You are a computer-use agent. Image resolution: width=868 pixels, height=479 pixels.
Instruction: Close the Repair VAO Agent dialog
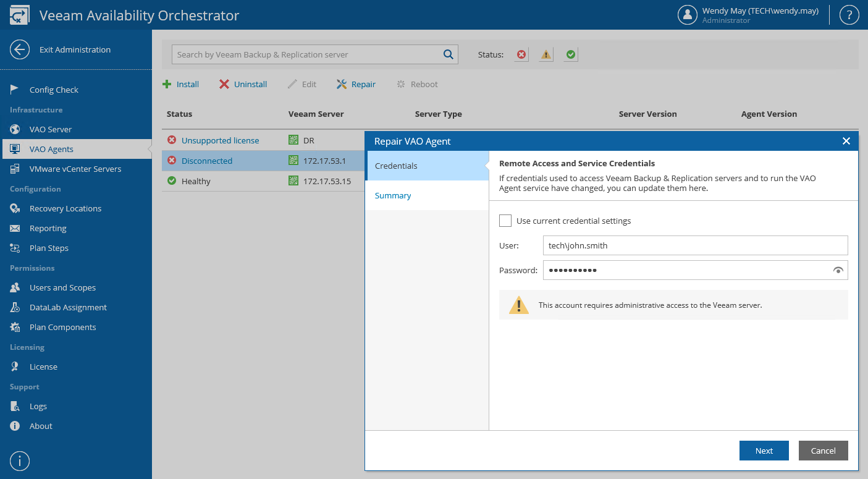846,141
